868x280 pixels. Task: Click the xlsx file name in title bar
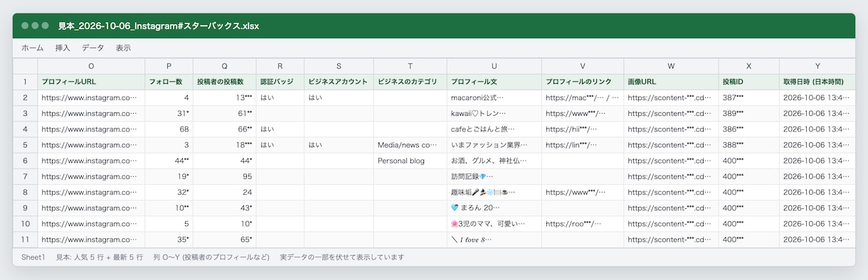(x=158, y=26)
